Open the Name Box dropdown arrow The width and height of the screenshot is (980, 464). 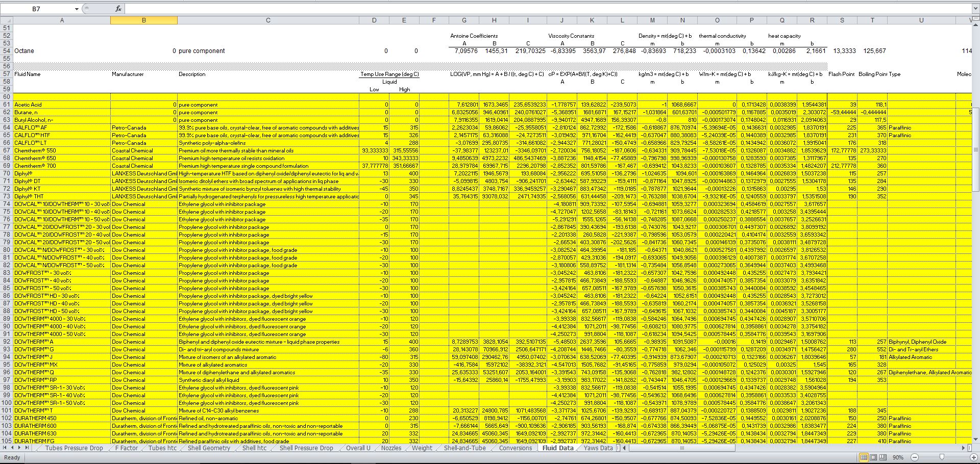(77, 9)
